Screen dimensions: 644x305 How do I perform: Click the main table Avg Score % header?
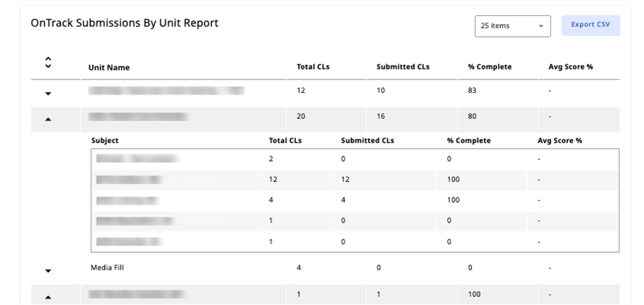570,67
